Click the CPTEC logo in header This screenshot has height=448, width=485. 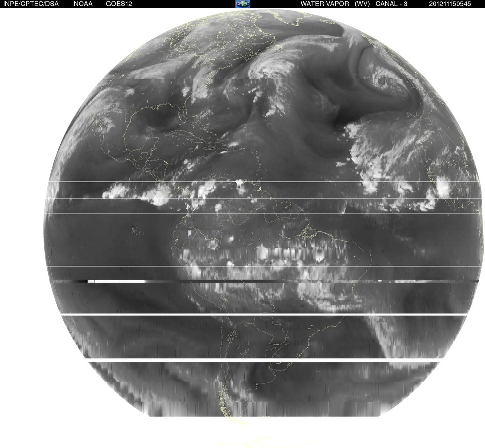[243, 4]
